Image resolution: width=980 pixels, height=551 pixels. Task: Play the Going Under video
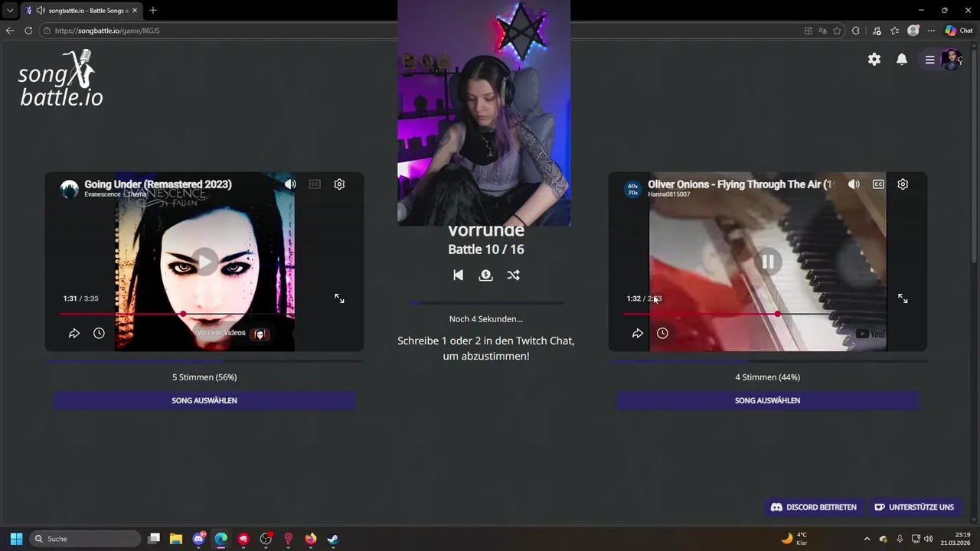coord(204,261)
